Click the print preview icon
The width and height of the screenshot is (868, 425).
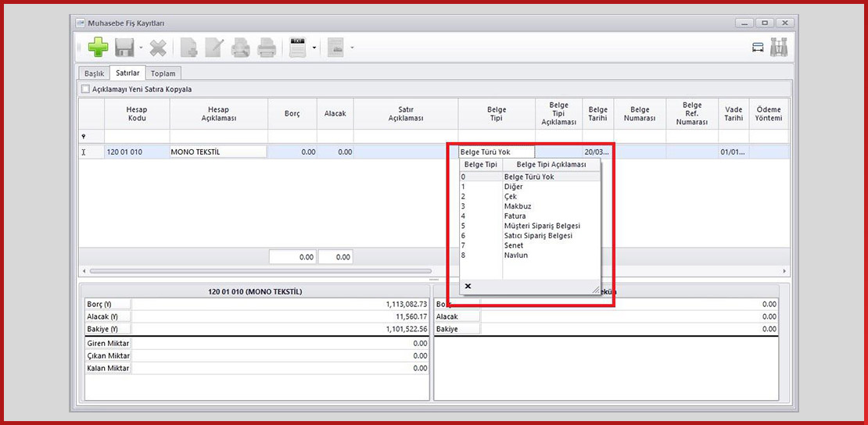[240, 48]
